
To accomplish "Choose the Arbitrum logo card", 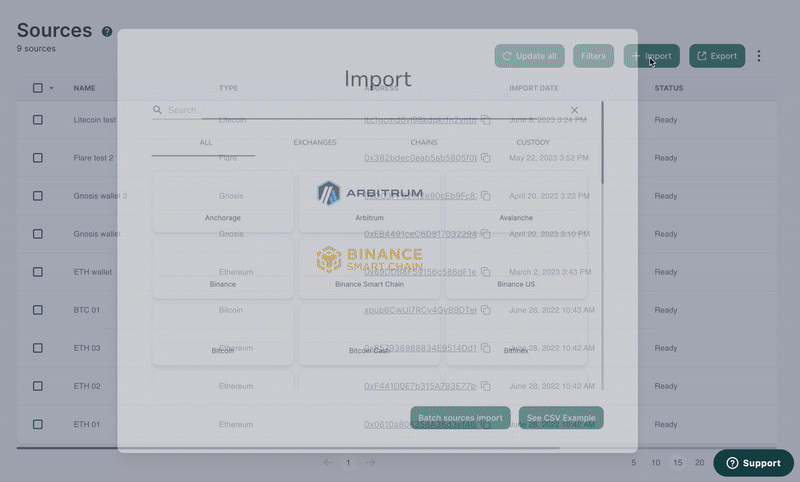I will pos(369,201).
